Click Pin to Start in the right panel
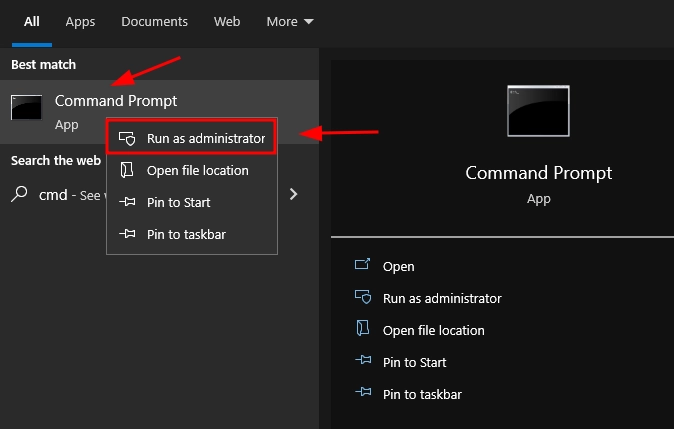This screenshot has height=429, width=674. tap(414, 362)
